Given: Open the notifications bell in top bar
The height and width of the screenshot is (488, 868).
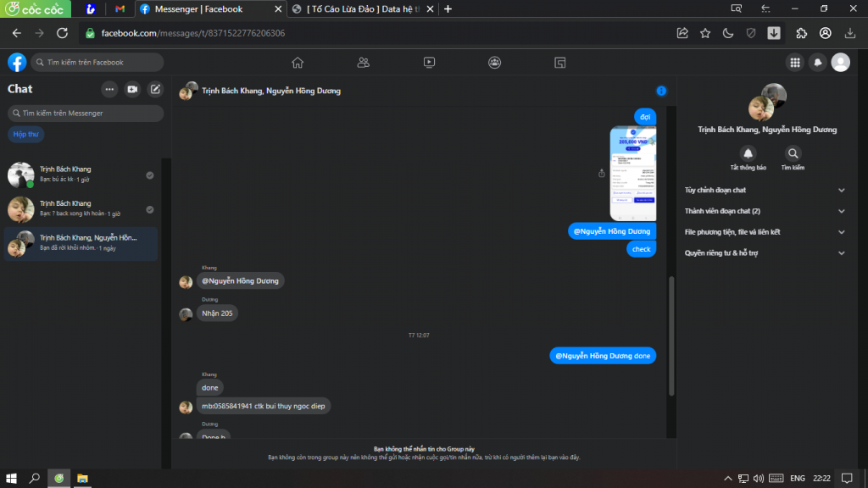Looking at the screenshot, I should [x=818, y=62].
